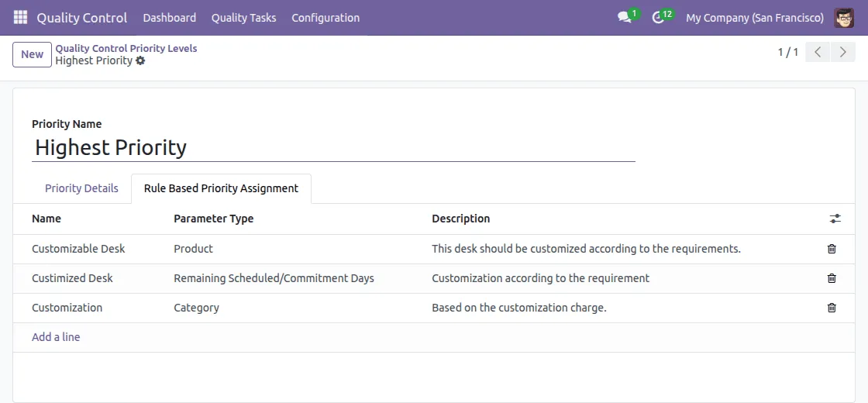Go to the next record arrow

(842, 53)
